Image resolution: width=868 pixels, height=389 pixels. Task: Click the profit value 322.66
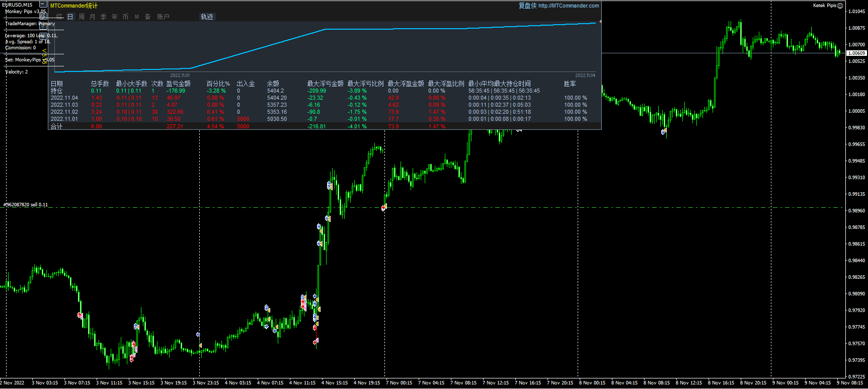tap(175, 112)
